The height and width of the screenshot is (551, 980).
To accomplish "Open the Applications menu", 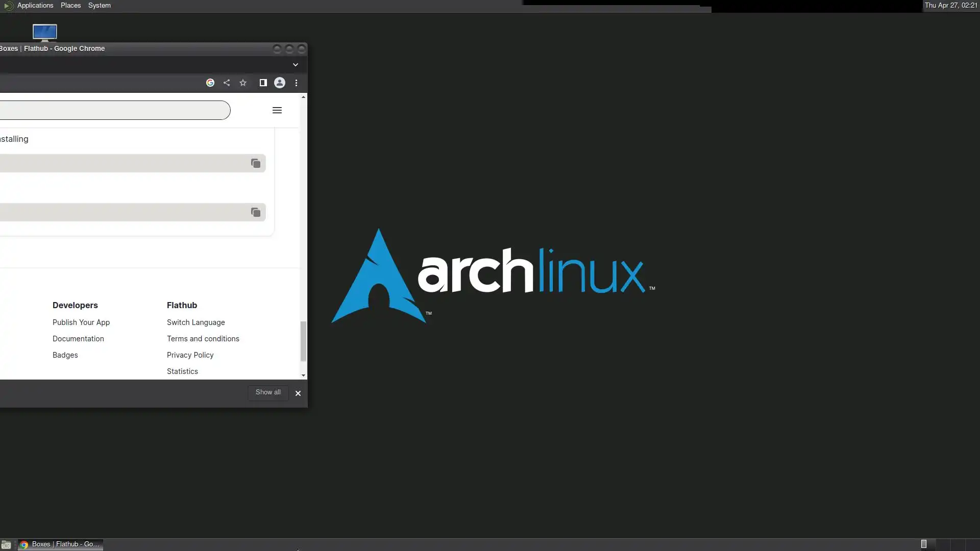I will click(x=35, y=6).
